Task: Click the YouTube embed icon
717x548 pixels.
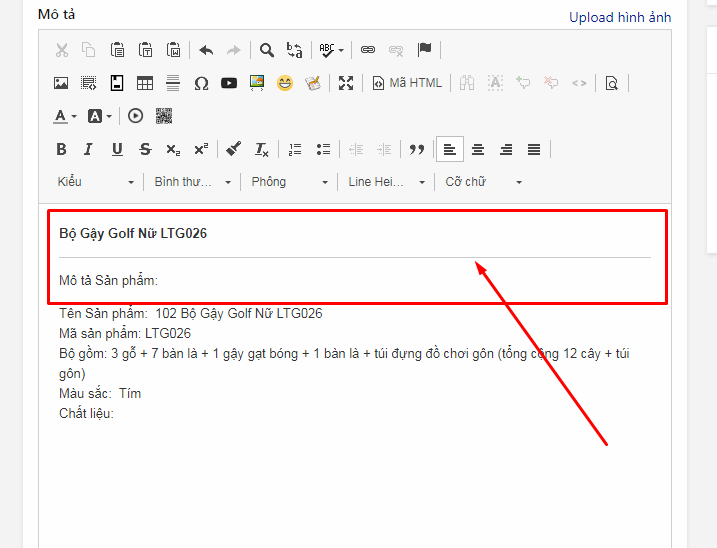Action: pyautogui.click(x=229, y=83)
